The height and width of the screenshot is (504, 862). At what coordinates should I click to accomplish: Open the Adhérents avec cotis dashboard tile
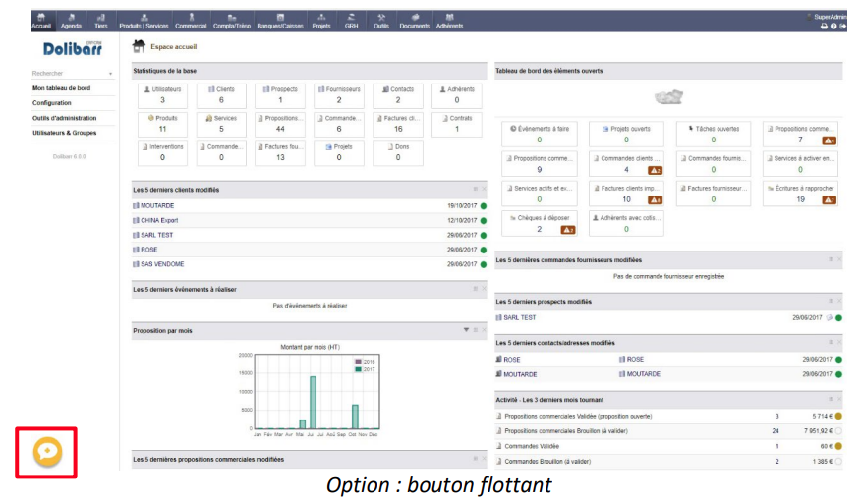[626, 224]
